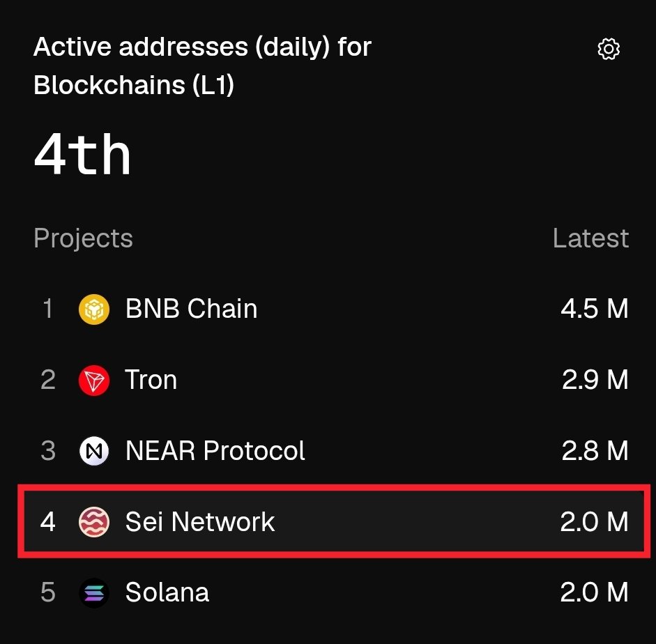The height and width of the screenshot is (644, 656).
Task: Click the NEAR Protocol logo icon
Action: tap(94, 452)
